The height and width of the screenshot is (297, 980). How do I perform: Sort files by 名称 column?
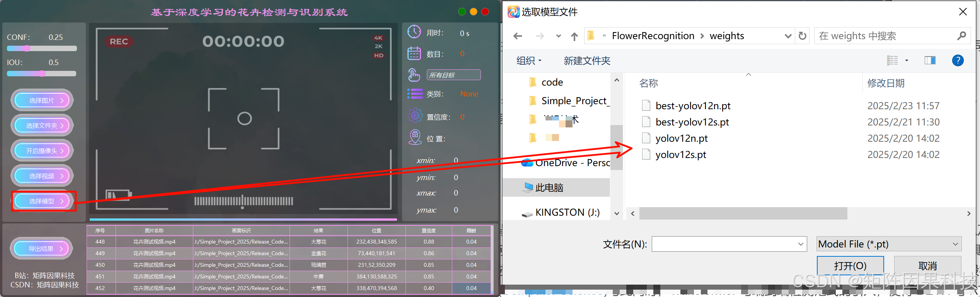pyautogui.click(x=648, y=83)
